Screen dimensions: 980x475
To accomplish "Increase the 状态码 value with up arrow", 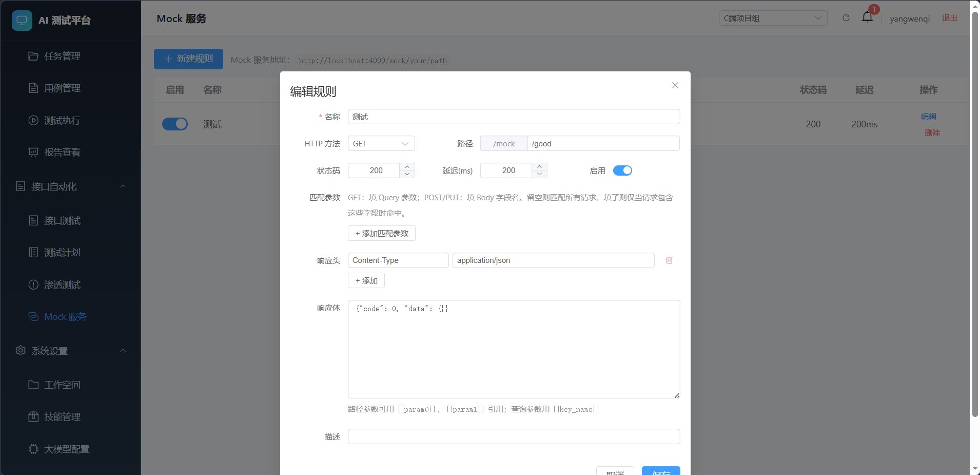I will [x=407, y=167].
